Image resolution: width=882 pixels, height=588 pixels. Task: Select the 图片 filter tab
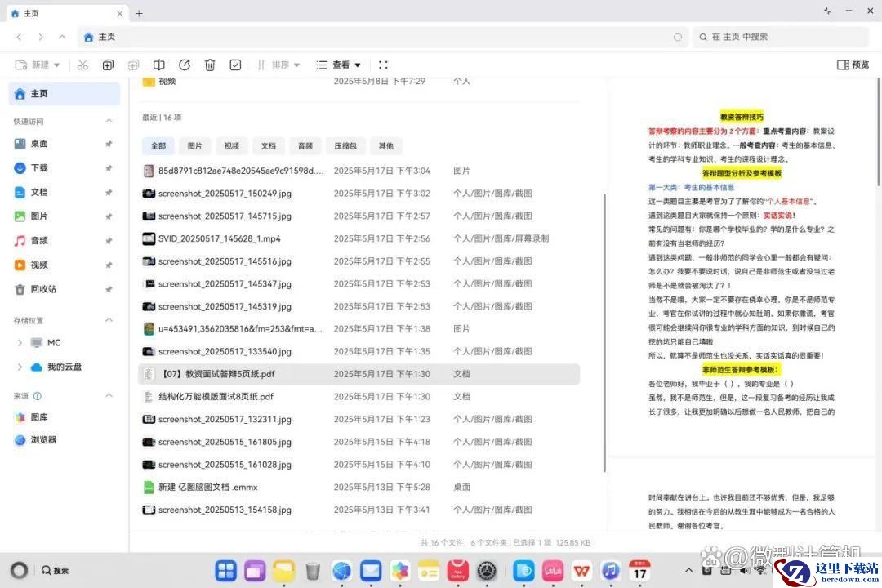click(194, 145)
